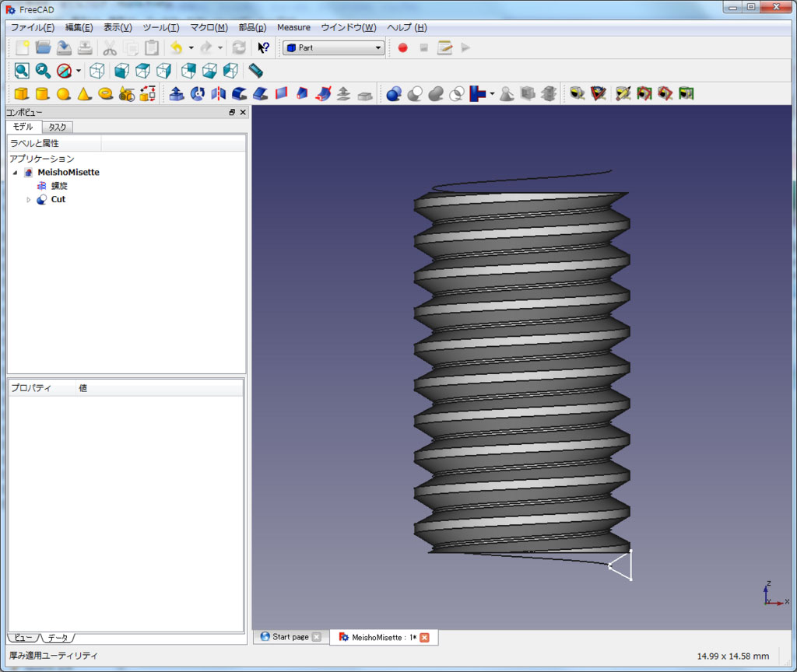Open the Measure menu
The image size is (797, 672).
pyautogui.click(x=293, y=27)
